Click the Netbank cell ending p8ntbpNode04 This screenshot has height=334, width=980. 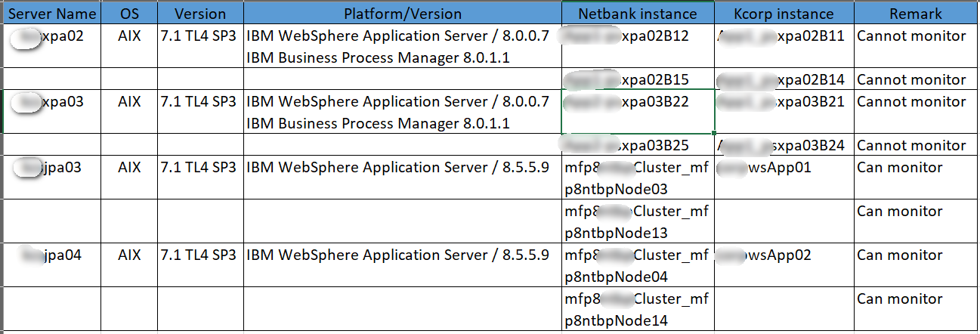click(x=638, y=265)
